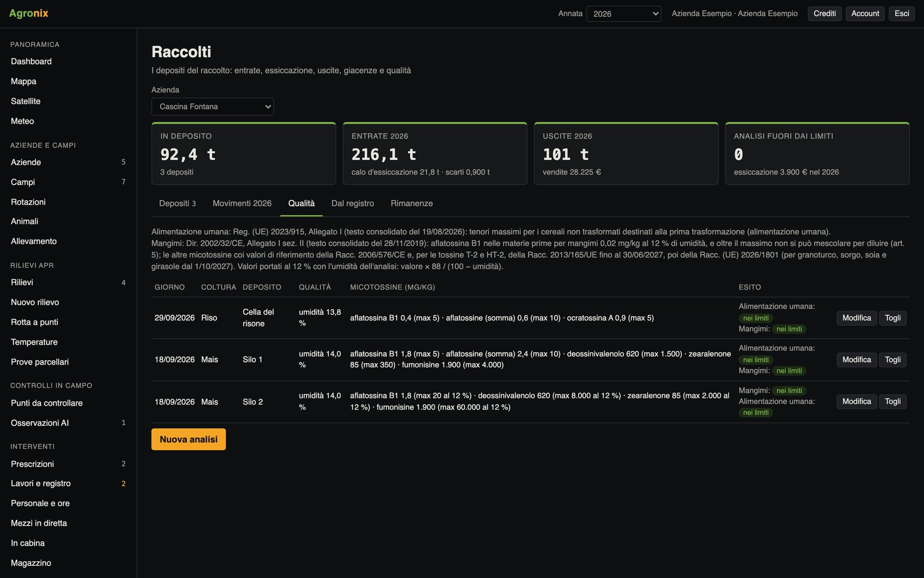Open Mezzi in diretta
The image size is (924, 578).
[x=68, y=523]
